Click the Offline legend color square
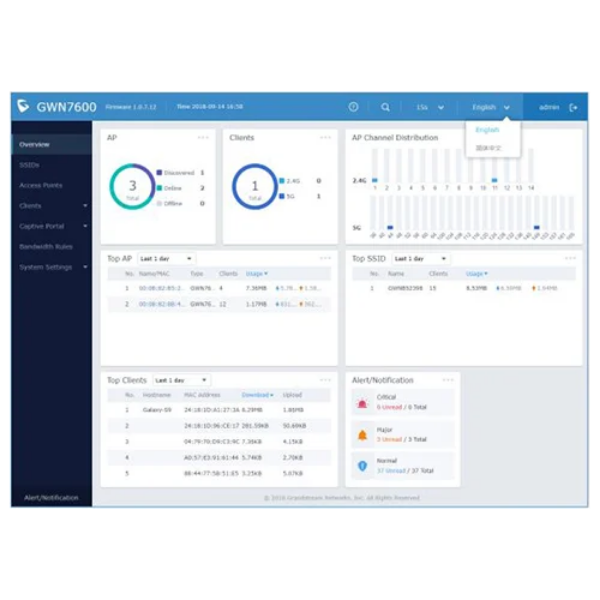 point(159,203)
